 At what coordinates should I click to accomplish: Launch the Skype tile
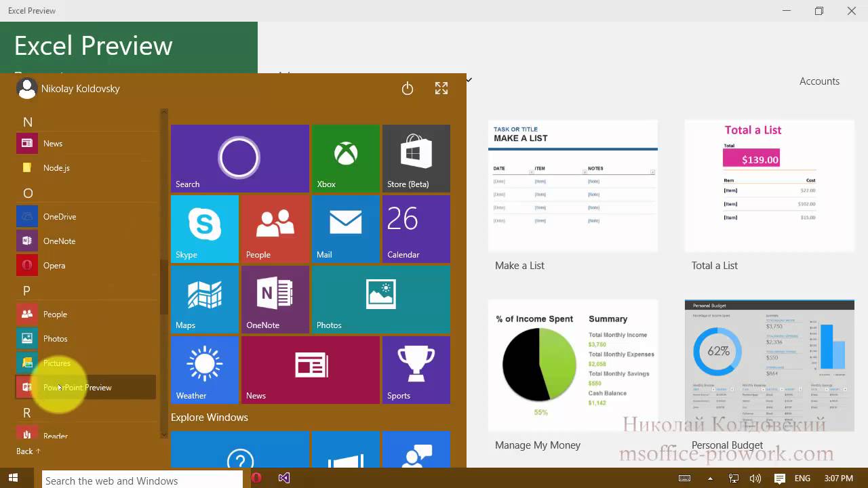[x=205, y=229]
